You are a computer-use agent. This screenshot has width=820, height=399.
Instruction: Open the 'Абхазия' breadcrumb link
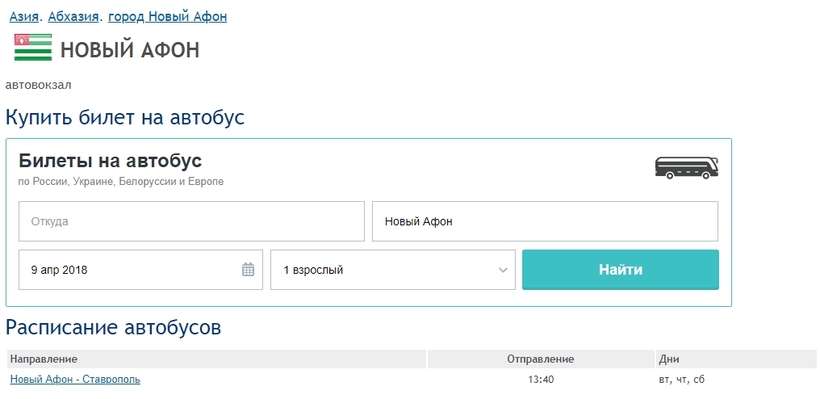coord(73,17)
